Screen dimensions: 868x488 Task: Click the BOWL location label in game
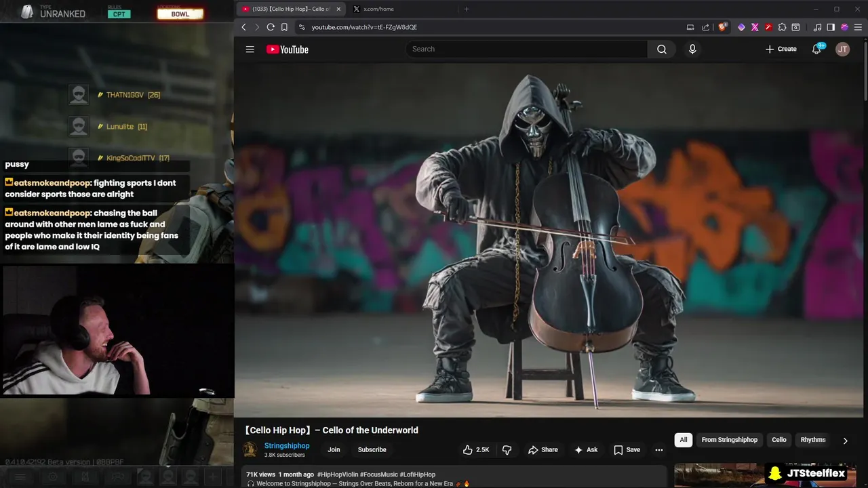[x=180, y=14]
